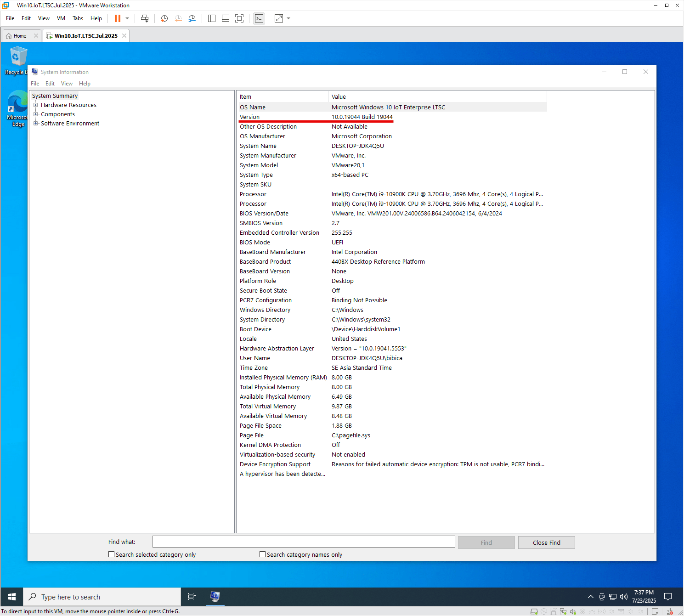Open the network tray icon
The image size is (684, 616).
coord(613,597)
